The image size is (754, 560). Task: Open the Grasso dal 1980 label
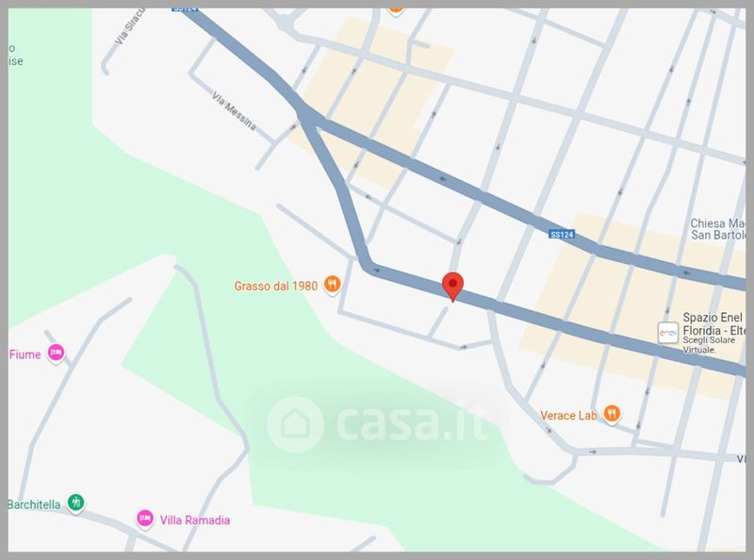point(275,286)
